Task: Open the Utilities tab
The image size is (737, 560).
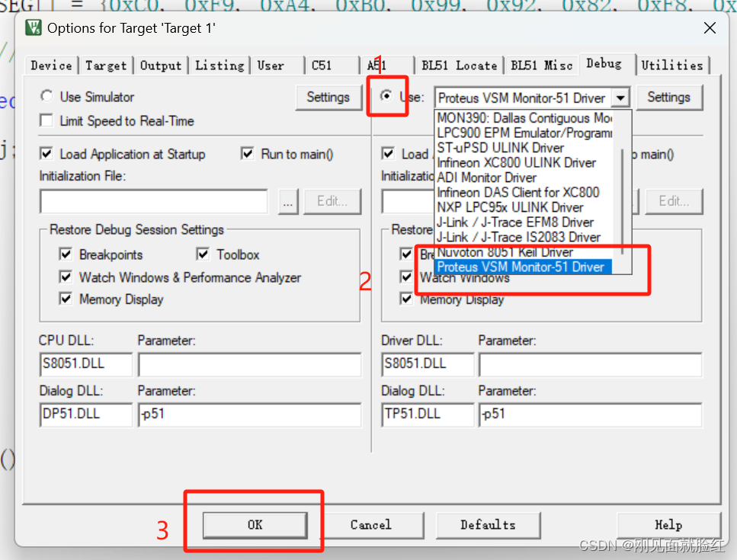Action: coord(673,66)
